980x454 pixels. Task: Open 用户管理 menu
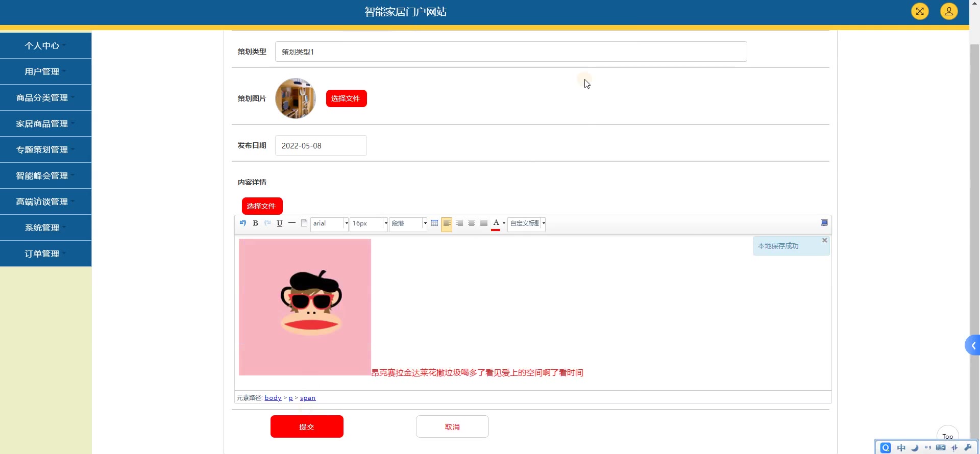click(46, 71)
